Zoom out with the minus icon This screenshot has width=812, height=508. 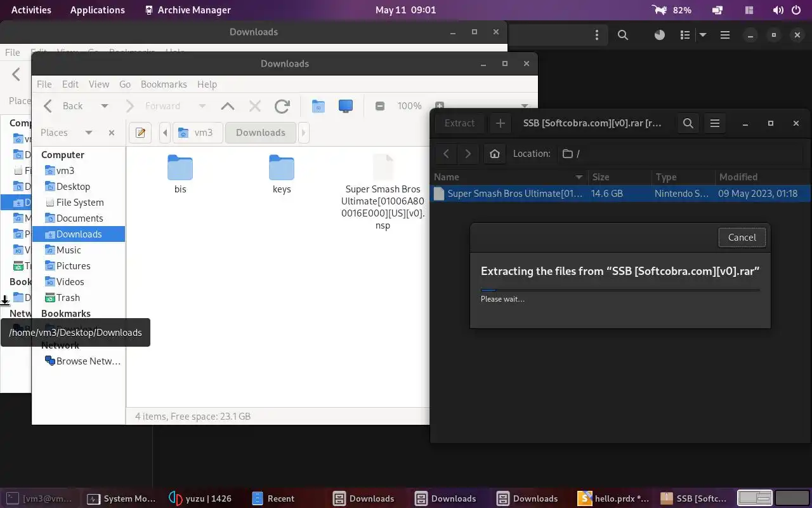coord(380,106)
